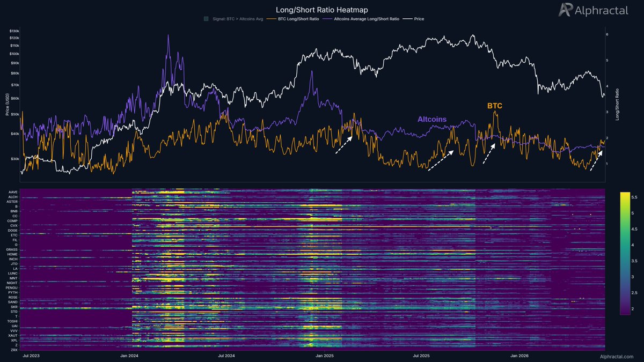Toggle the Price legend series
This screenshot has height=362, width=644.
413,19
